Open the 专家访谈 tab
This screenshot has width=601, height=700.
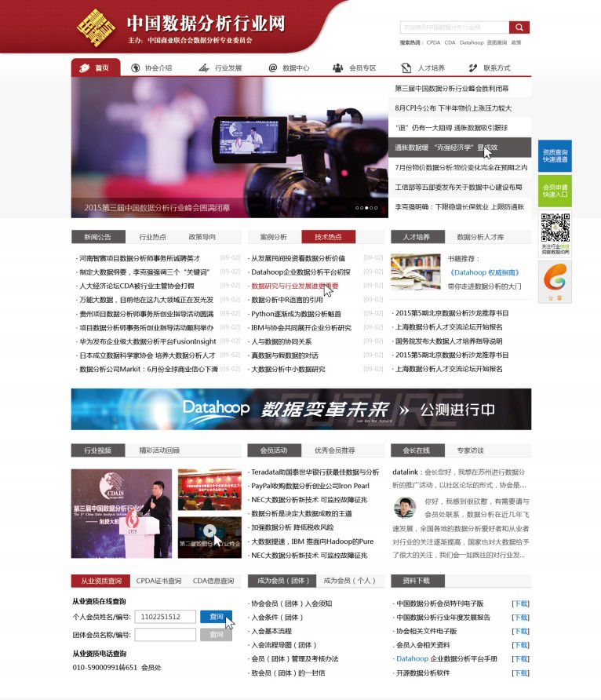click(470, 450)
